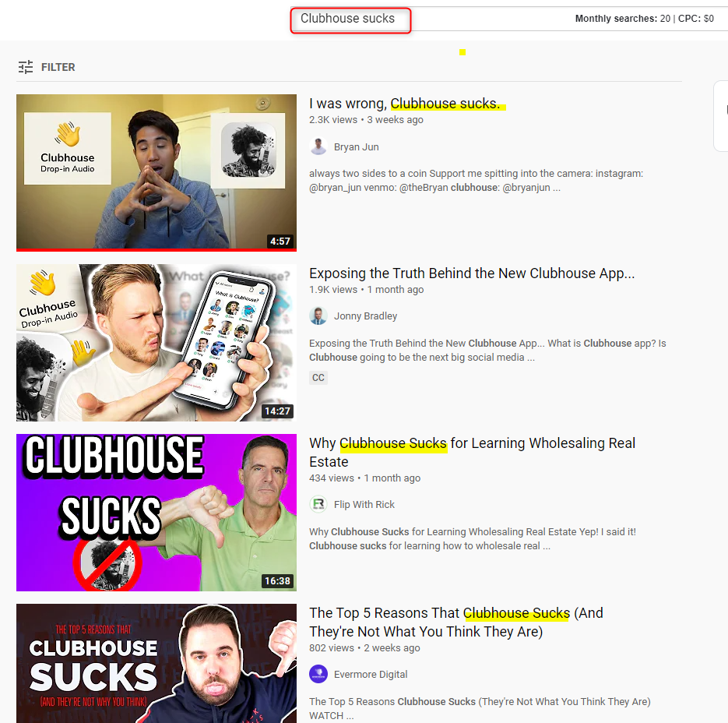This screenshot has height=723, width=728.
Task: Click the CC closed captions badge
Action: 318,377
